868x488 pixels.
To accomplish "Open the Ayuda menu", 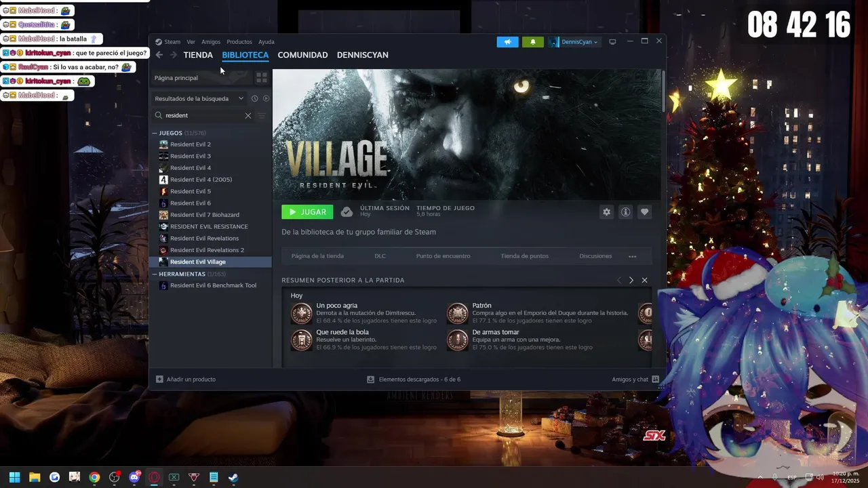I will coord(267,42).
